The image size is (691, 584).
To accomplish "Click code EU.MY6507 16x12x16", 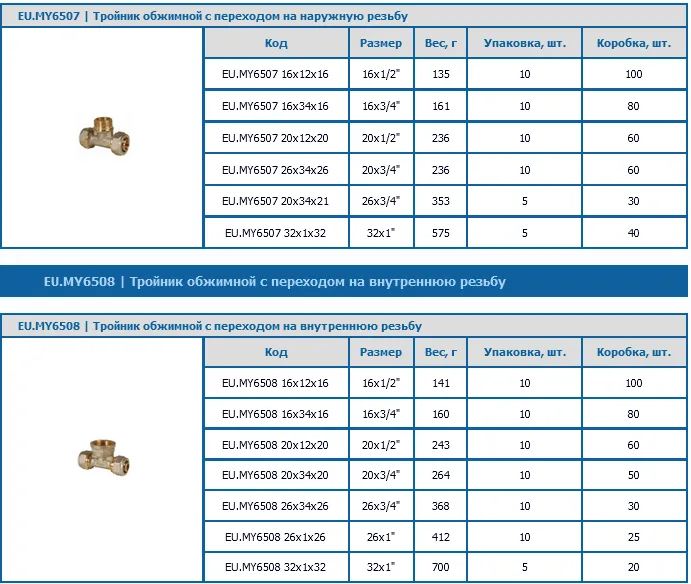I will [275, 74].
